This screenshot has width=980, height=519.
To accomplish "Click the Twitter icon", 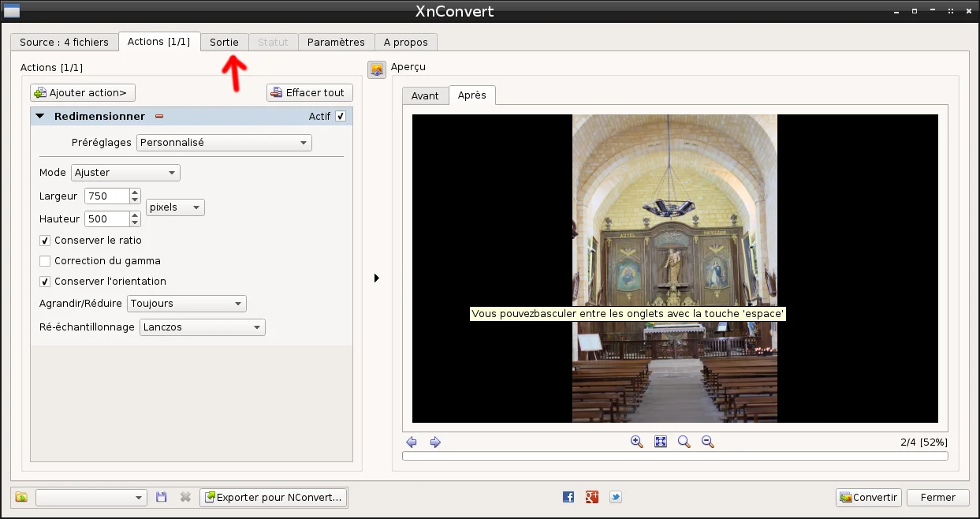I will [616, 497].
